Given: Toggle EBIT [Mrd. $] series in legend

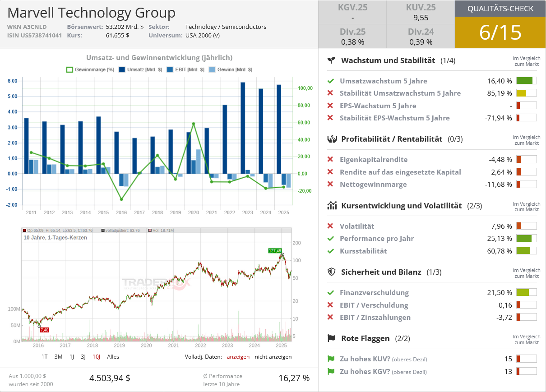Looking at the screenshot, I should pyautogui.click(x=185, y=70).
